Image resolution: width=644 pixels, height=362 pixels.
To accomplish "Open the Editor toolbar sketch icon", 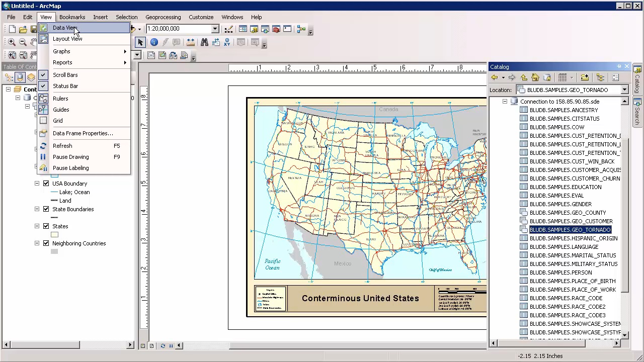I will 228,29.
